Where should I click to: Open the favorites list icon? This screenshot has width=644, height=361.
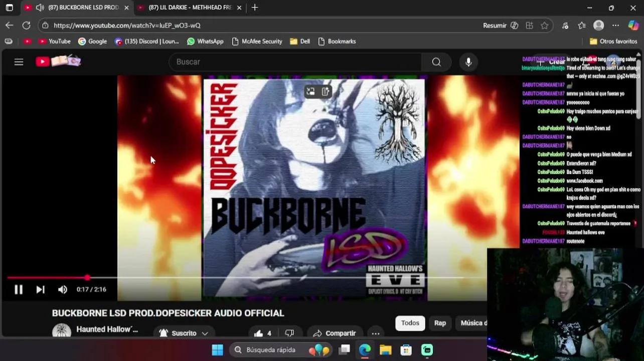(x=582, y=25)
